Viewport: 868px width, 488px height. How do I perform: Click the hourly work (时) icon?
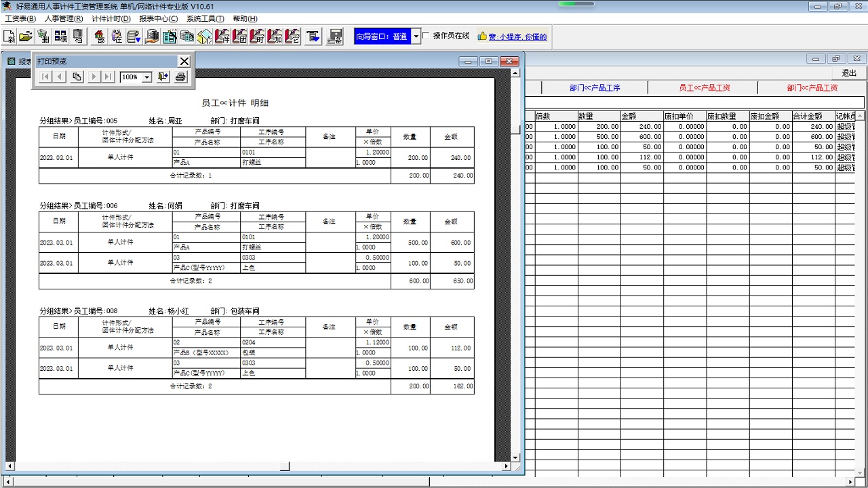point(258,37)
